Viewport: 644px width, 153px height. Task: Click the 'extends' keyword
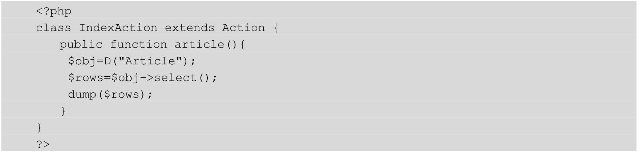click(x=190, y=28)
